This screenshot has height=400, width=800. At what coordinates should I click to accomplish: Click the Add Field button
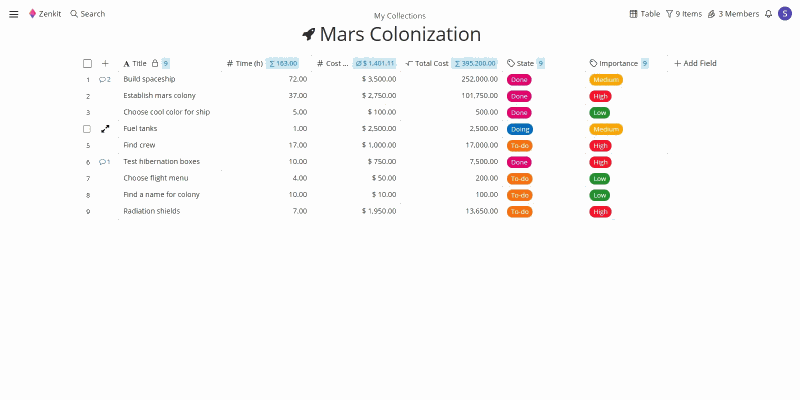(x=695, y=63)
